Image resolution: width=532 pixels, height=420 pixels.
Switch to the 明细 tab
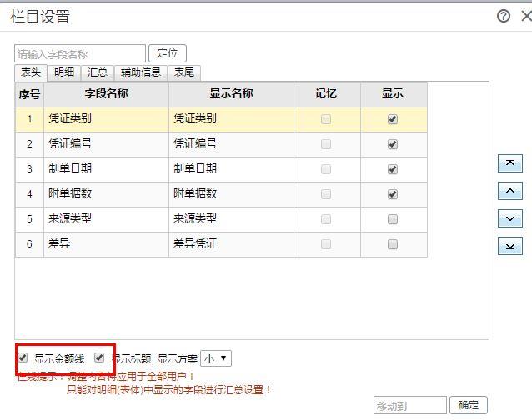click(x=64, y=72)
